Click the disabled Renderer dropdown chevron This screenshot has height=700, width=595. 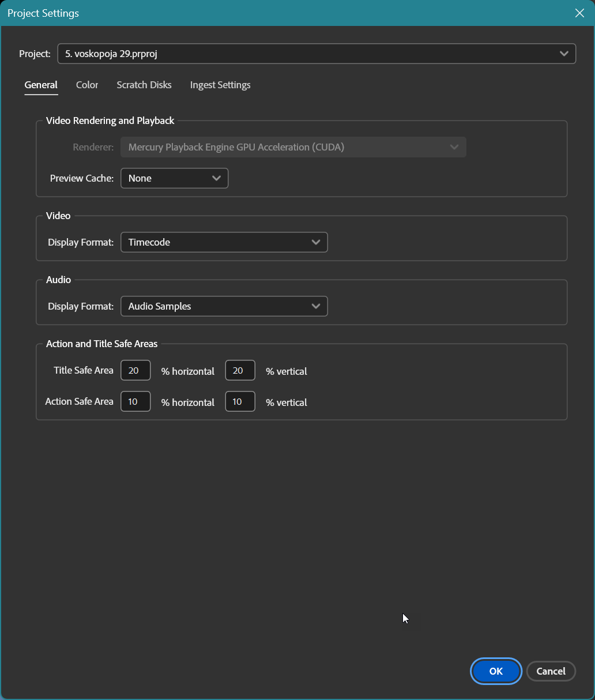tap(454, 147)
